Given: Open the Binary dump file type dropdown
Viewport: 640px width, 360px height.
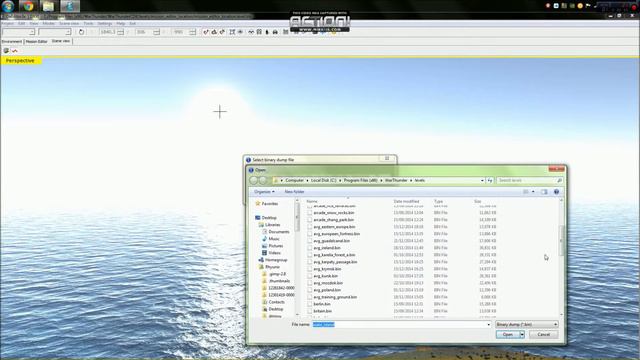Looking at the screenshot, I should pos(527,324).
